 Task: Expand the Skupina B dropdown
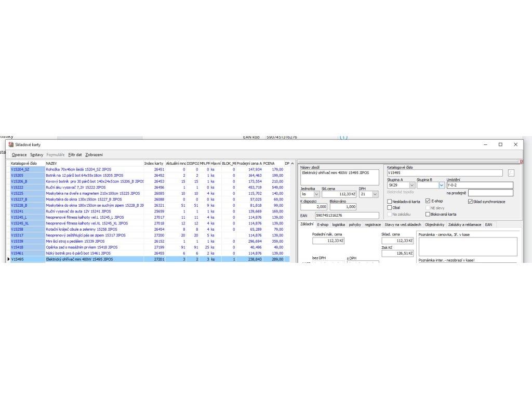pyautogui.click(x=442, y=185)
